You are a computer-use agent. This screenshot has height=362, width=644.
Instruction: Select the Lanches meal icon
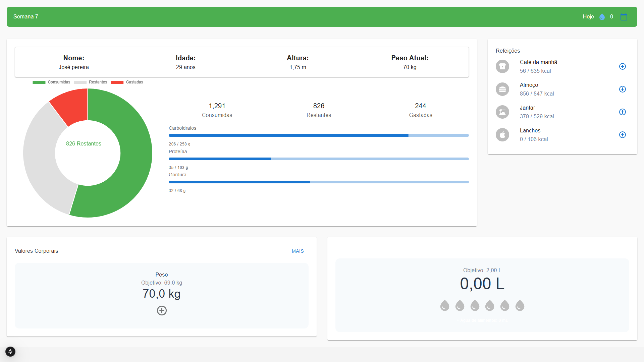click(502, 134)
